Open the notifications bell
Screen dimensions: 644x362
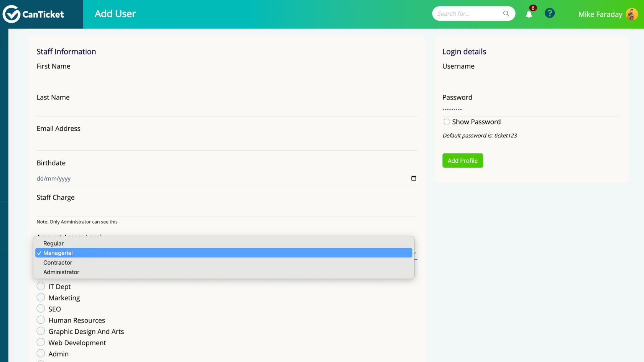click(x=529, y=14)
